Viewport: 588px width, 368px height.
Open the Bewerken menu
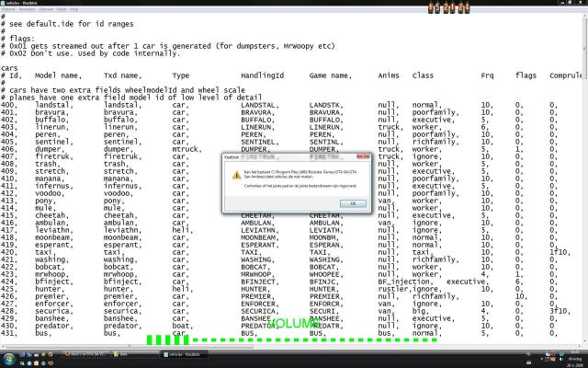27,10
